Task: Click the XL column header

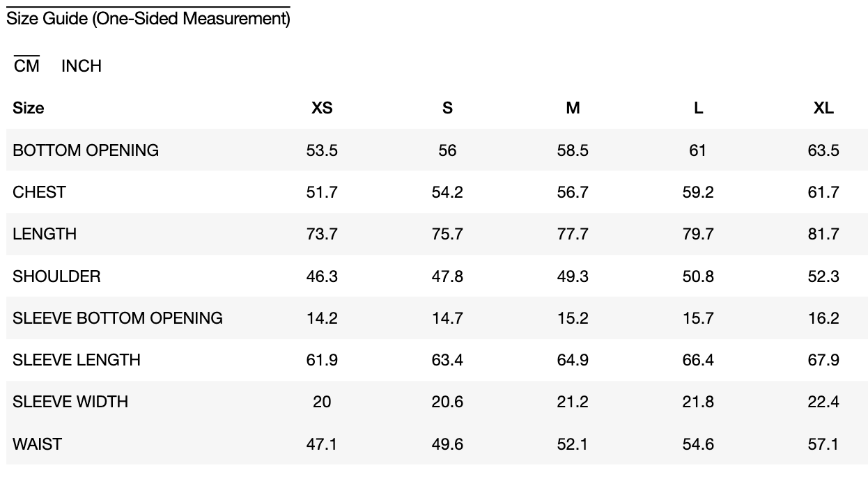Action: tap(823, 108)
